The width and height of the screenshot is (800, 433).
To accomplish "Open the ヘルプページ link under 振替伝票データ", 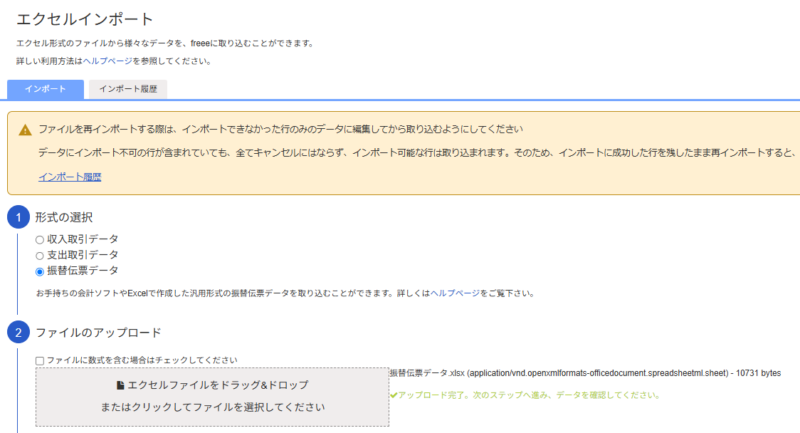I will 455,293.
